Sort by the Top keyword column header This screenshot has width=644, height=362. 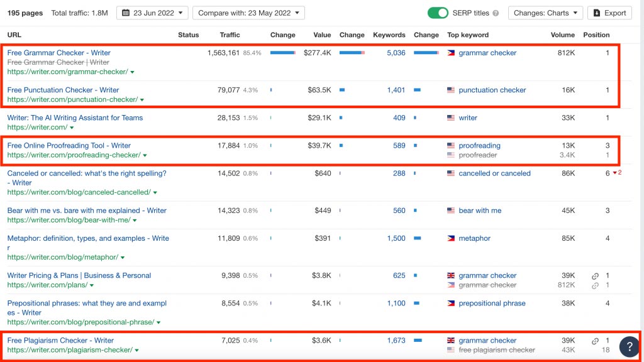point(468,35)
